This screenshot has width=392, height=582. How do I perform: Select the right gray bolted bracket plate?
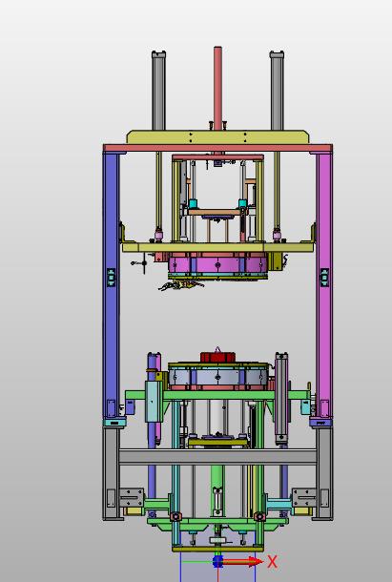click(304, 497)
